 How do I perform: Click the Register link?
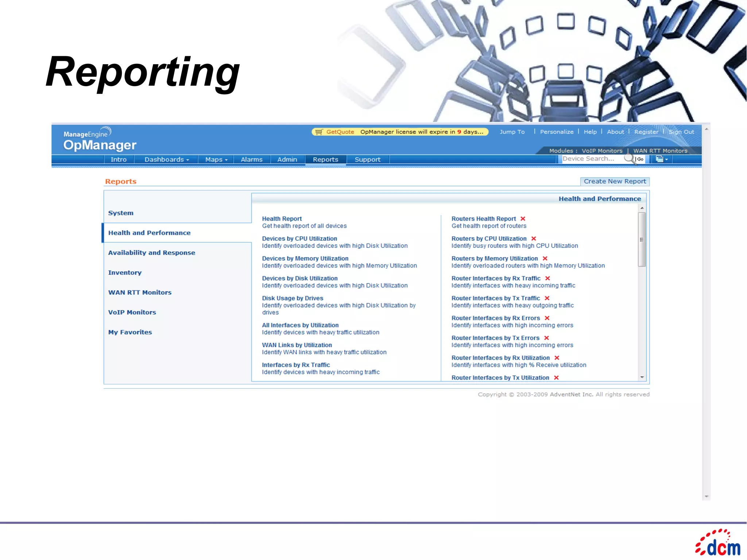(646, 132)
